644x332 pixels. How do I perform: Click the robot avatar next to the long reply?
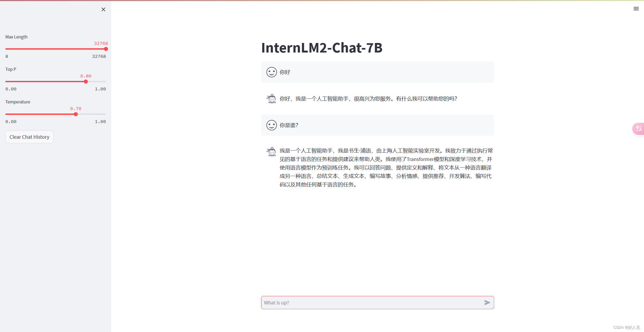(271, 152)
